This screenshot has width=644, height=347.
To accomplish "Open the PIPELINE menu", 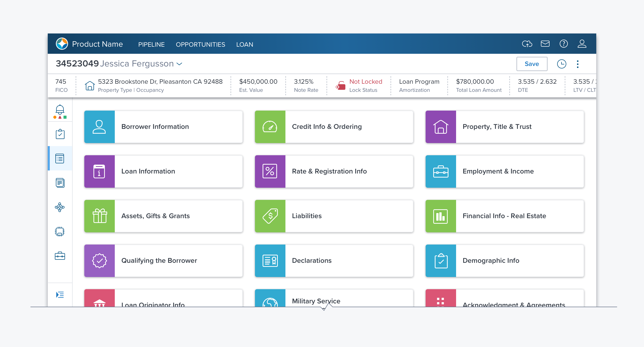I will point(151,44).
